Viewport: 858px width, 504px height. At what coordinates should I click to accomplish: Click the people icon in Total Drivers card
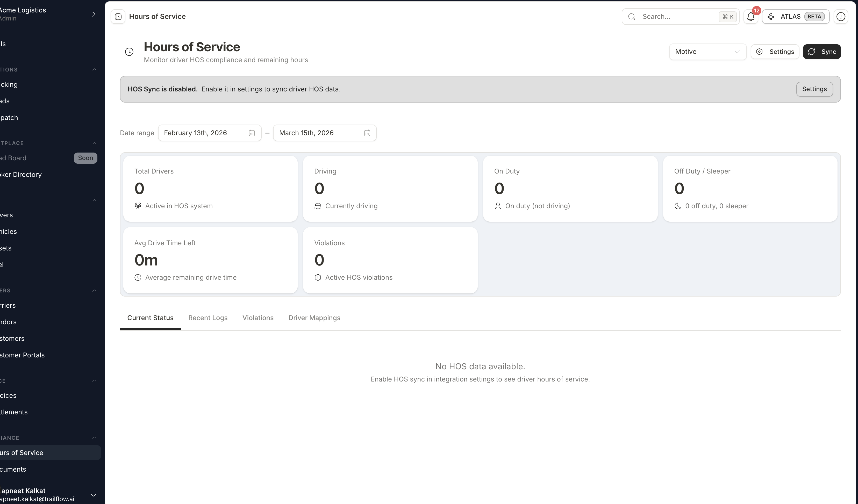[138, 206]
